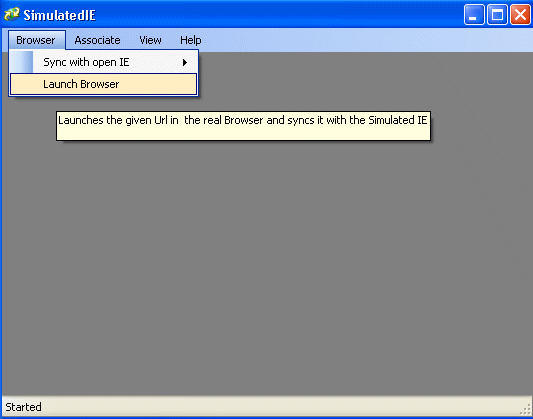
Task: Click empty menu bar space right of Help
Action: (367, 40)
